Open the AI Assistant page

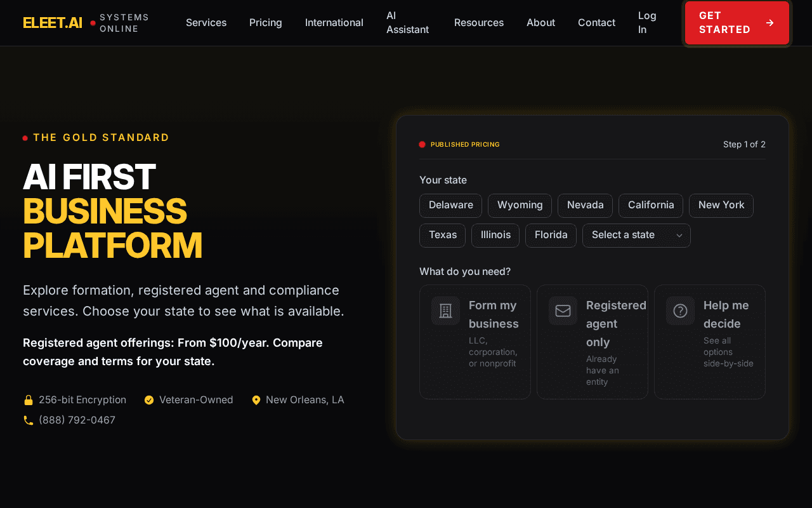tap(408, 23)
